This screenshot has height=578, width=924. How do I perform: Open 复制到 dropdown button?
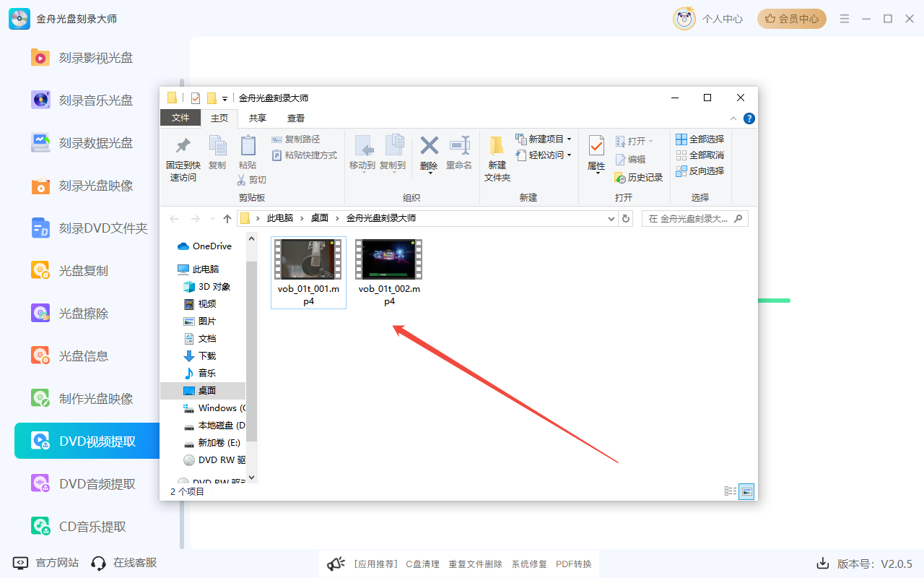[393, 153]
